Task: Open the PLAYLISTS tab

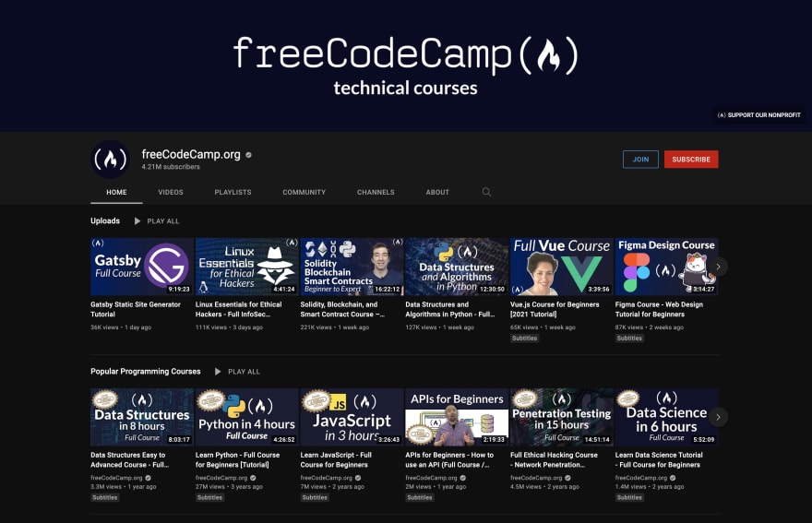Action: (x=233, y=192)
